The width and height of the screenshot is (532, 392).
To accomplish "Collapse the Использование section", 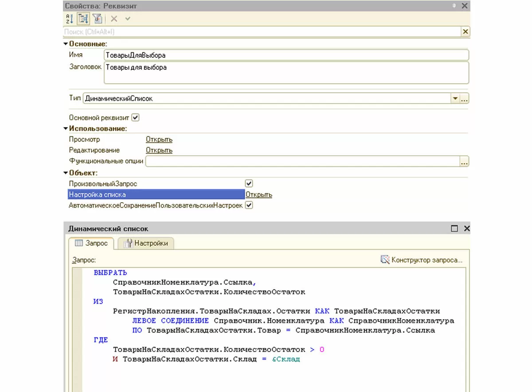I will click(x=66, y=129).
